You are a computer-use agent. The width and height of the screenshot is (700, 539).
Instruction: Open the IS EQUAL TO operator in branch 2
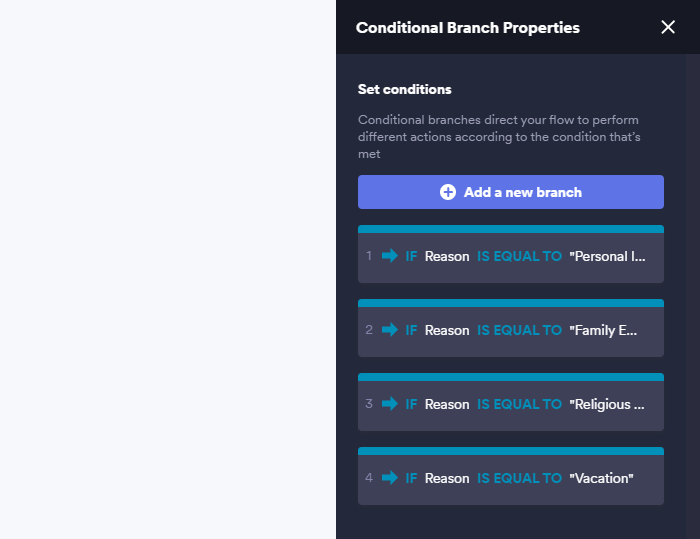coord(519,330)
